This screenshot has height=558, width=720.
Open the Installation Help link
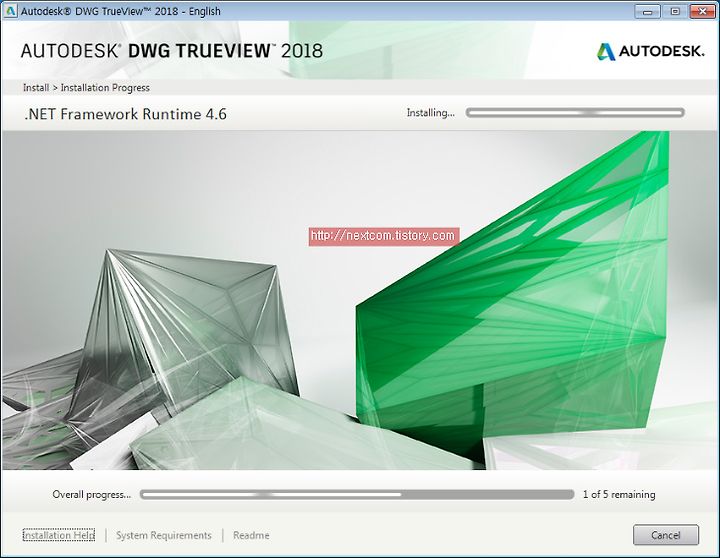(x=59, y=535)
